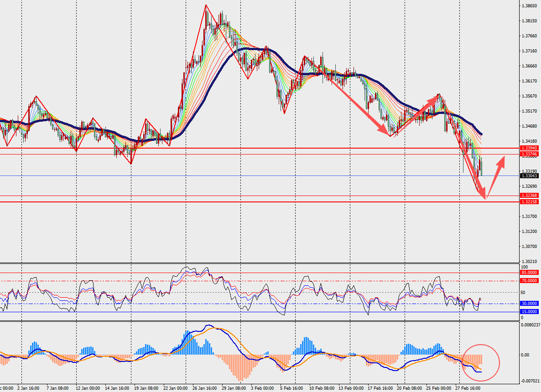This screenshot has height=392, width=541.
Task: Click the blue 15.0000 oscillator level label
Action: click(529, 312)
